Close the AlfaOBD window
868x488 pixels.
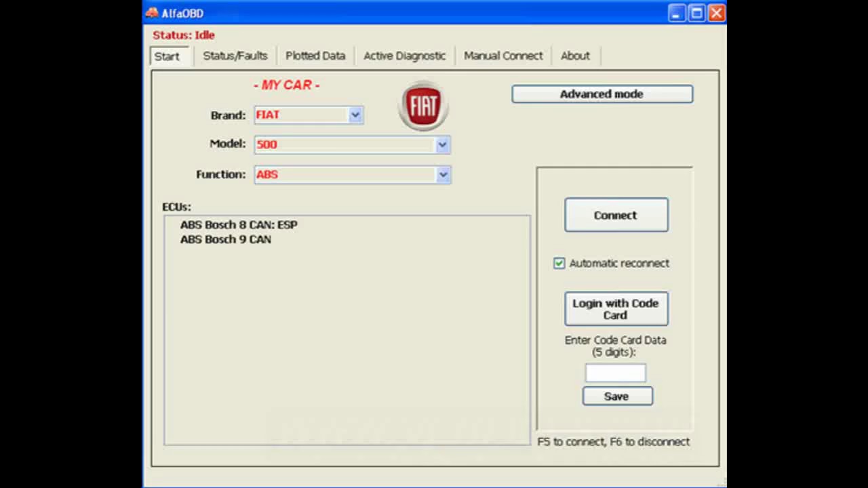pos(717,13)
